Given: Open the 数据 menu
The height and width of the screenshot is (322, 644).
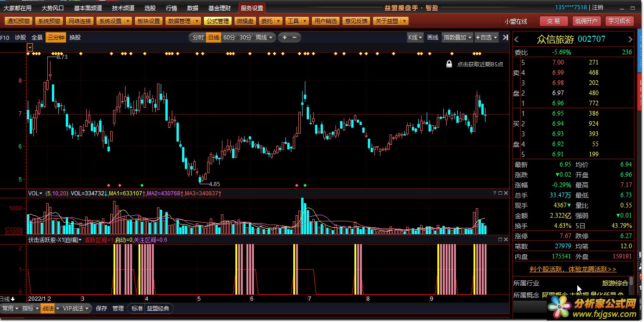Looking at the screenshot, I should [193, 8].
